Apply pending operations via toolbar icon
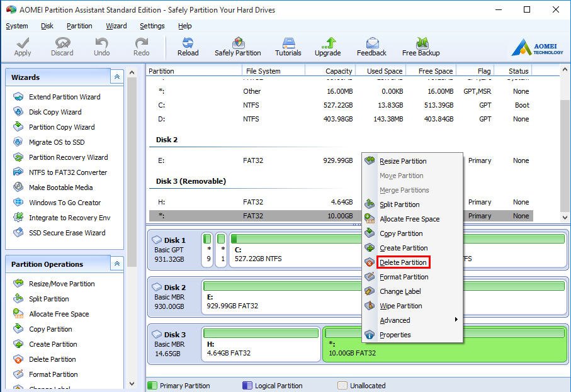571x392 pixels. 22,45
